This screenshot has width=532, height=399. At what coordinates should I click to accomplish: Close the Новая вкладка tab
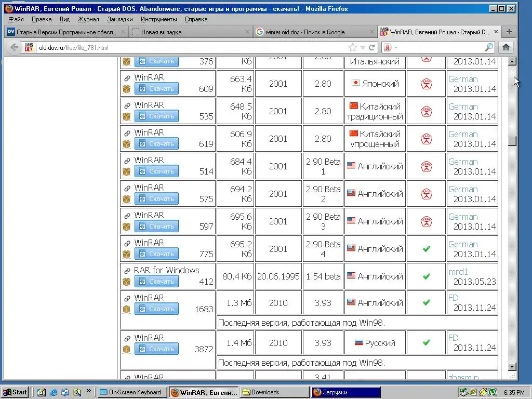pyautogui.click(x=247, y=32)
